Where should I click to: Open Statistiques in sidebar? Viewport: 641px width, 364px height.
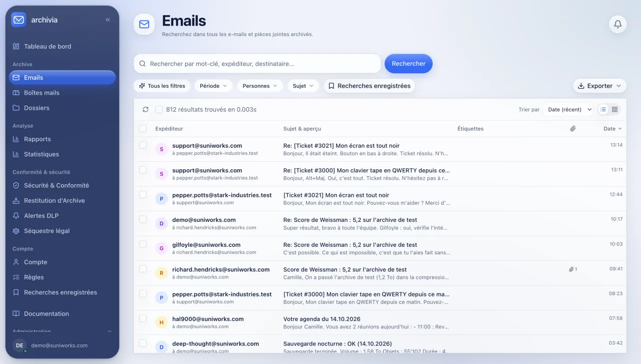[62, 154]
